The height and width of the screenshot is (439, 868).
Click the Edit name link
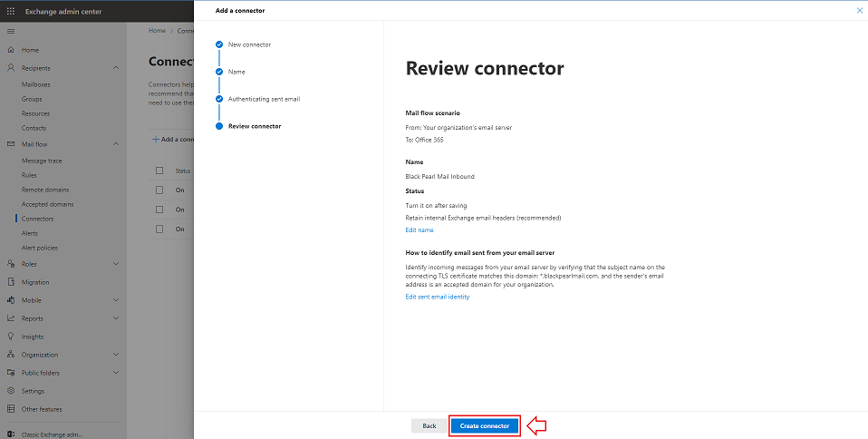coord(420,230)
